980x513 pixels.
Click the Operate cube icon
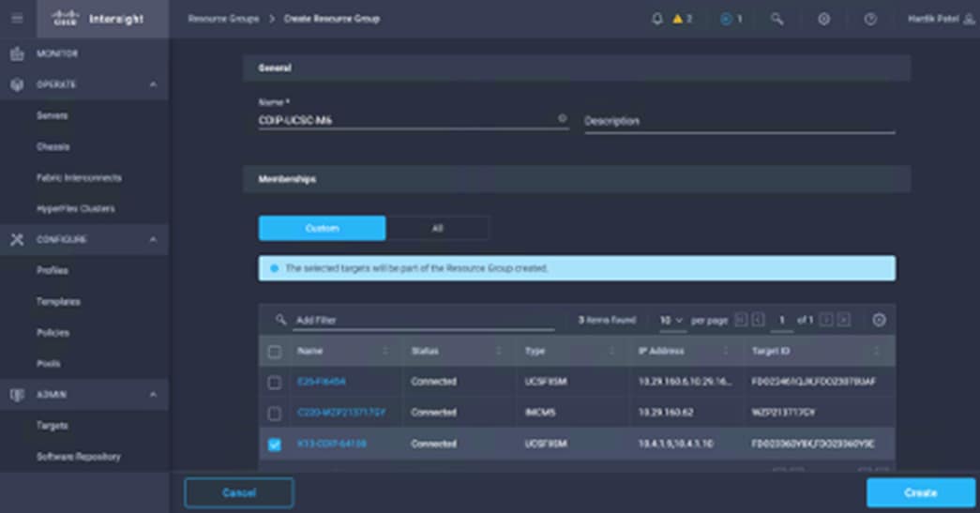pyautogui.click(x=17, y=84)
